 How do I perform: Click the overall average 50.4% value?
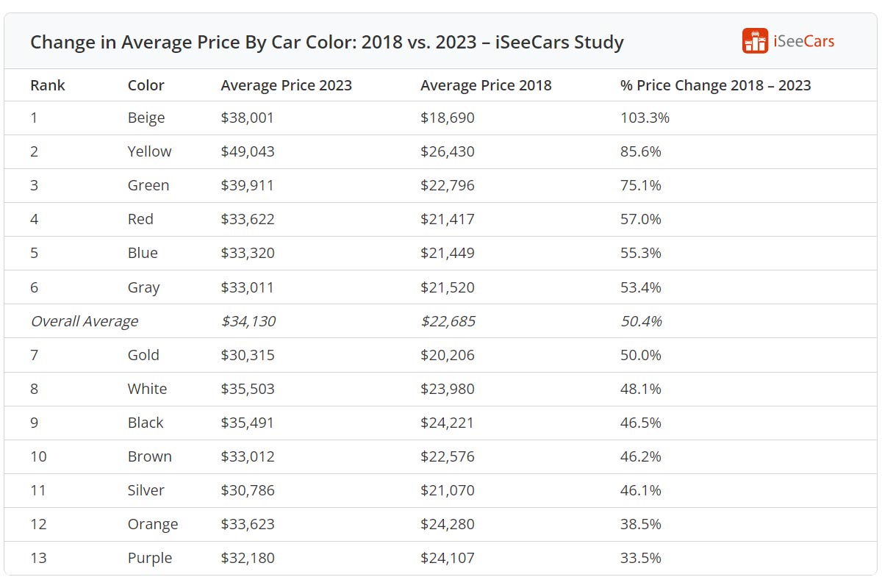tap(641, 321)
